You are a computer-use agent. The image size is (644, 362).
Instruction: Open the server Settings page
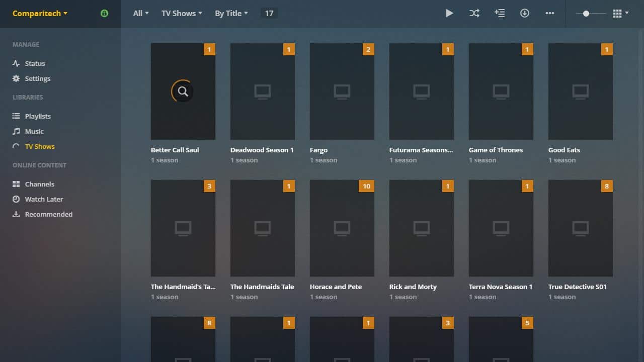(38, 78)
